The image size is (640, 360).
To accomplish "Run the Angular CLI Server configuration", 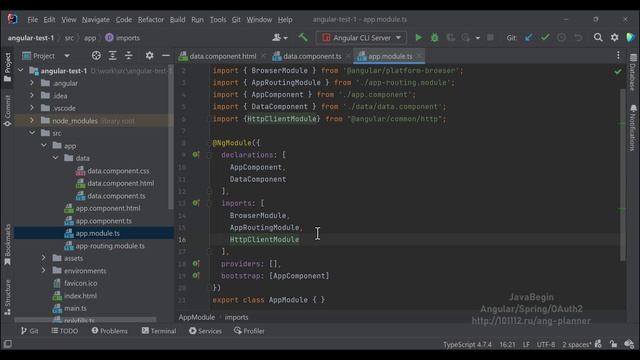I will tap(418, 38).
